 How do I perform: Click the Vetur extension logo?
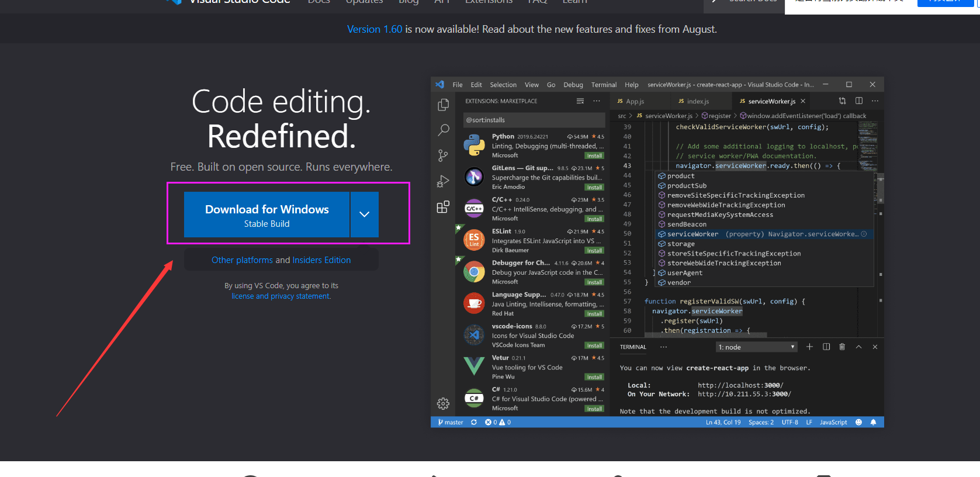[474, 366]
